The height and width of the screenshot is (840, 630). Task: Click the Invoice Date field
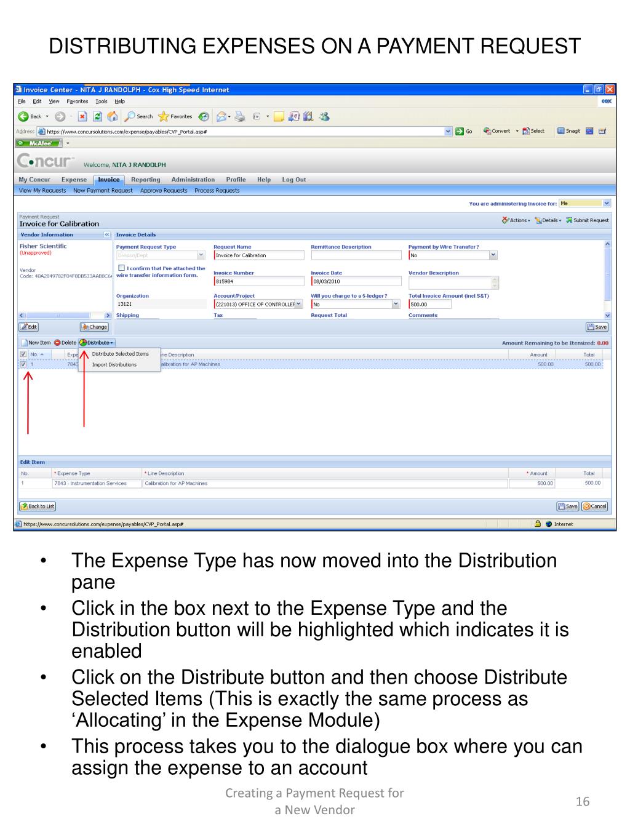tap(356, 281)
